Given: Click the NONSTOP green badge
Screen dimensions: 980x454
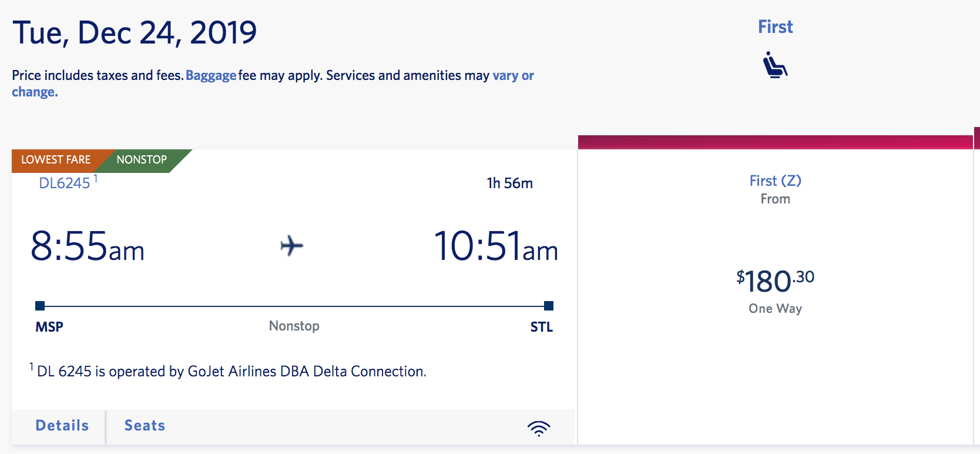Looking at the screenshot, I should click(142, 160).
